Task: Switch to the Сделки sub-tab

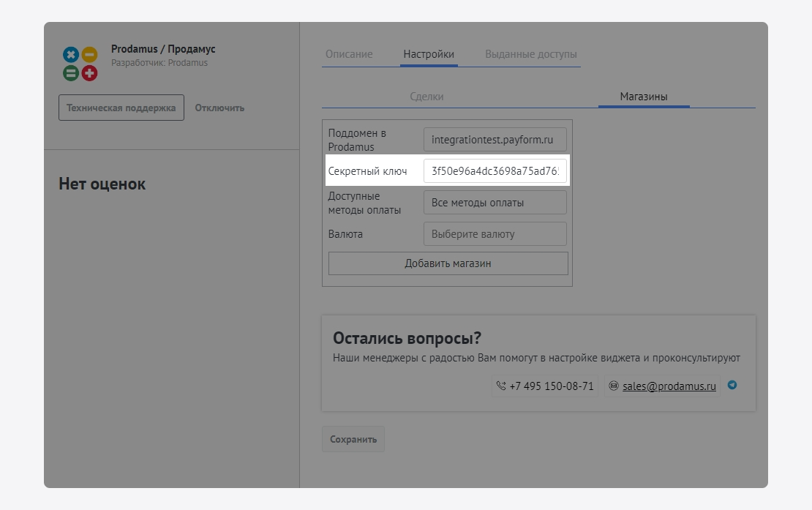Action: [x=426, y=97]
